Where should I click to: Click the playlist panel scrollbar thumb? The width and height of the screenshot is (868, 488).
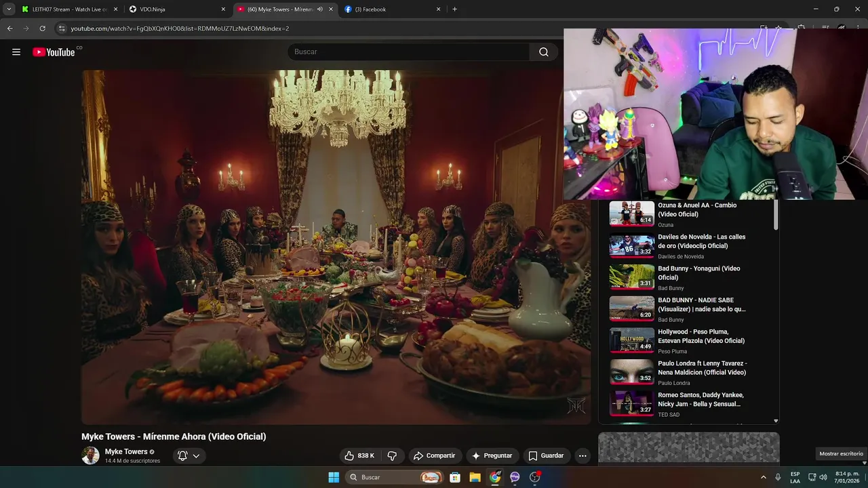click(776, 216)
